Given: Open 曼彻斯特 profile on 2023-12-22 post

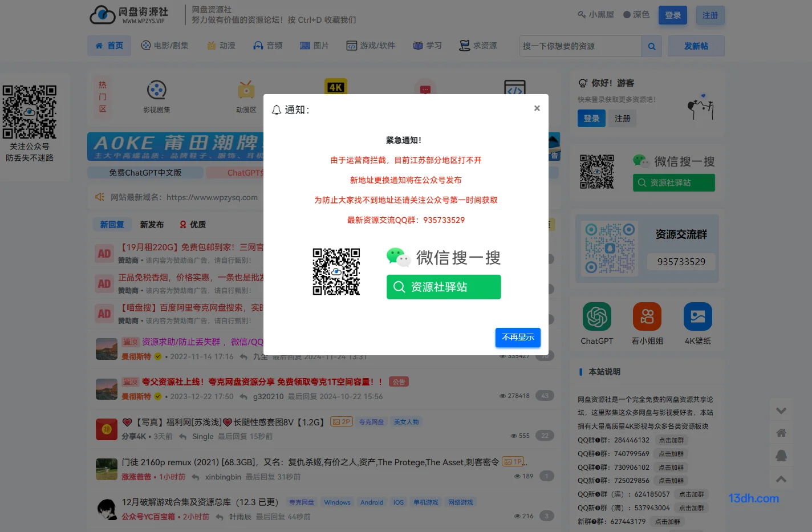Looking at the screenshot, I should point(136,396).
